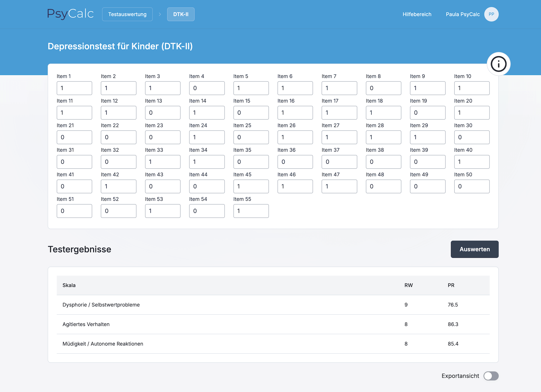Click the PsyCalc logo
This screenshot has height=392, width=541.
click(x=70, y=14)
